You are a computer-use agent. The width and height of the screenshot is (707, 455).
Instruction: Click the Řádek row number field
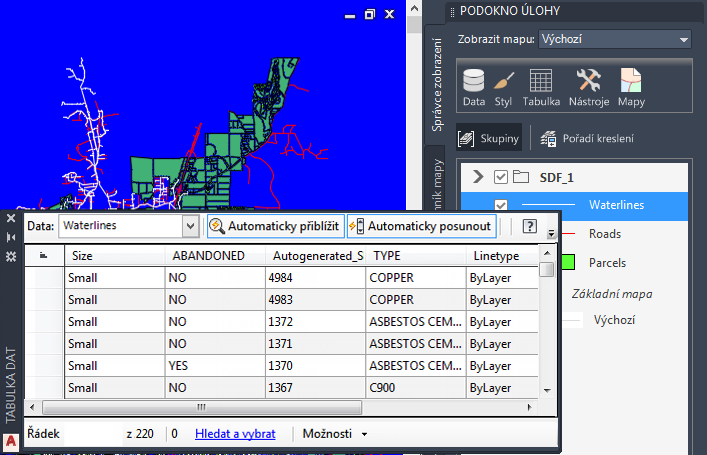(93, 434)
